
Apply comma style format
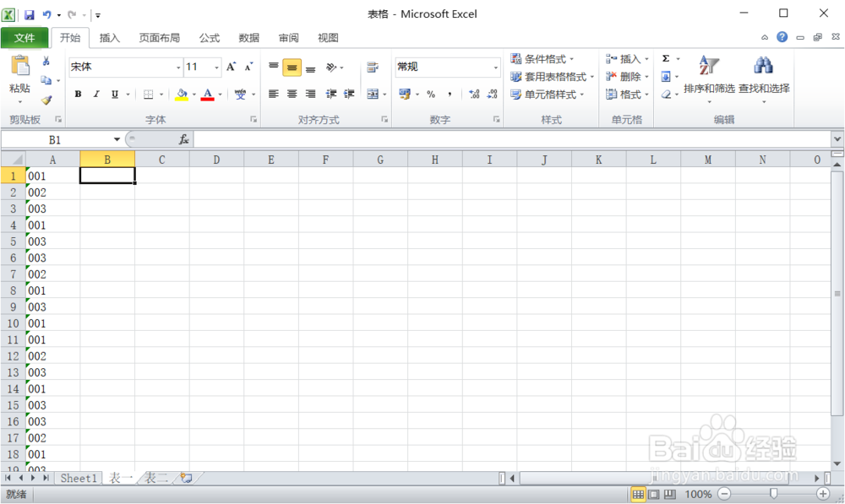coord(450,95)
